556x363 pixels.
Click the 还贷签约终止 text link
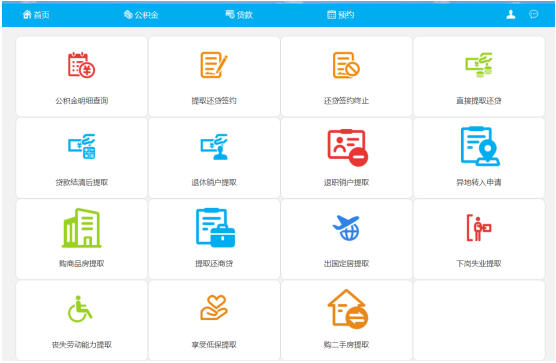pyautogui.click(x=346, y=101)
